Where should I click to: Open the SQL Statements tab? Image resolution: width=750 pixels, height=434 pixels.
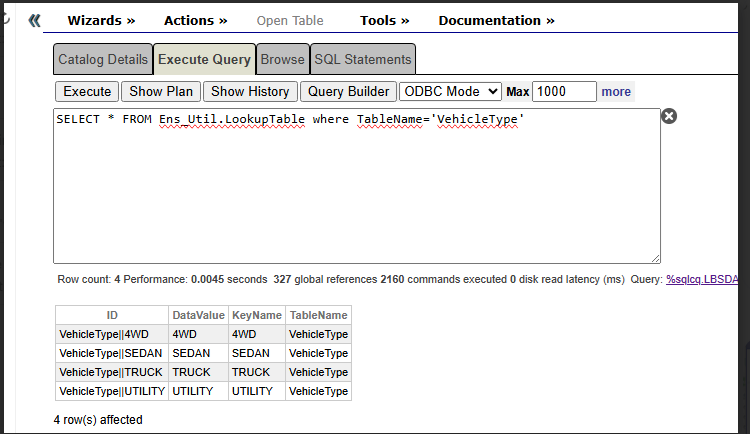[x=362, y=59]
